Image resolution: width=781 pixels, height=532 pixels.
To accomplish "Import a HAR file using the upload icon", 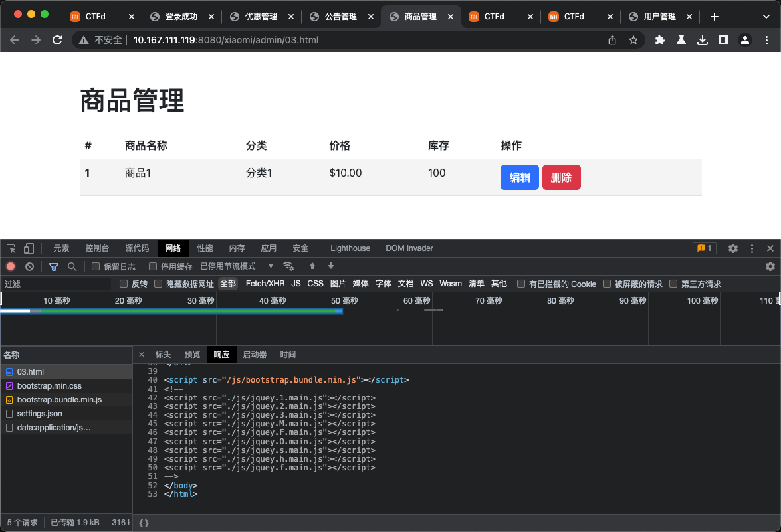I will pyautogui.click(x=312, y=266).
